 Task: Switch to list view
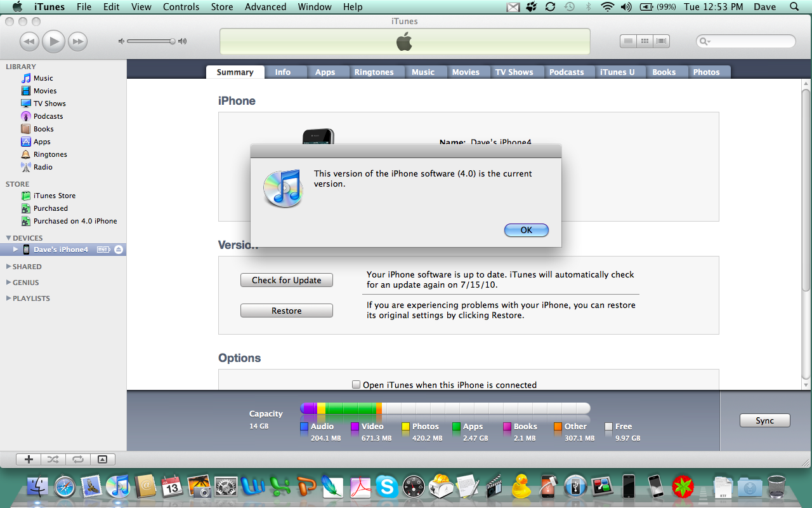(x=628, y=41)
